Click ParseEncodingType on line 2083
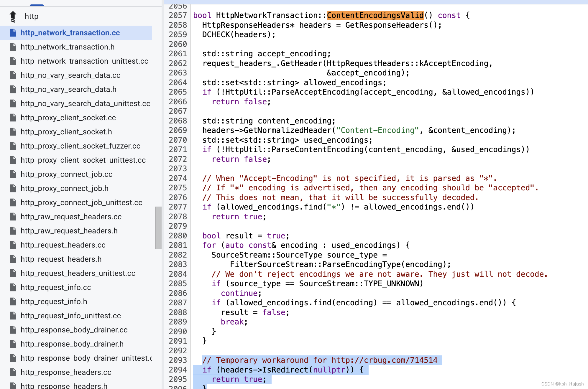This screenshot has height=389, width=588. [362, 264]
